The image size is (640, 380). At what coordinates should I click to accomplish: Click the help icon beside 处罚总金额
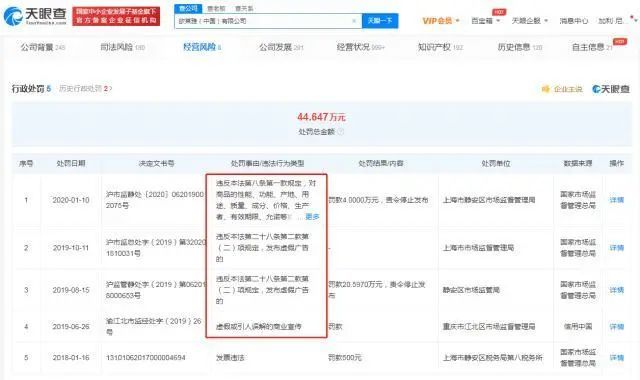(x=340, y=132)
